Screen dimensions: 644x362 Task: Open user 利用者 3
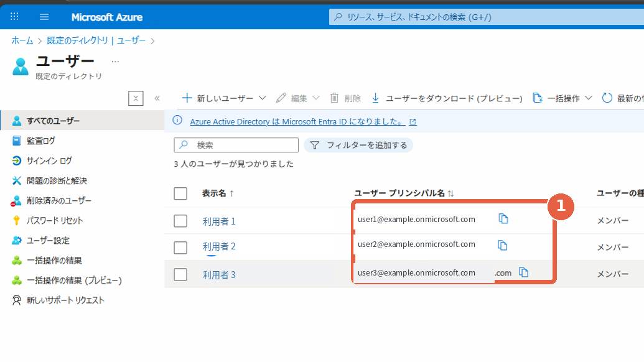tap(219, 274)
